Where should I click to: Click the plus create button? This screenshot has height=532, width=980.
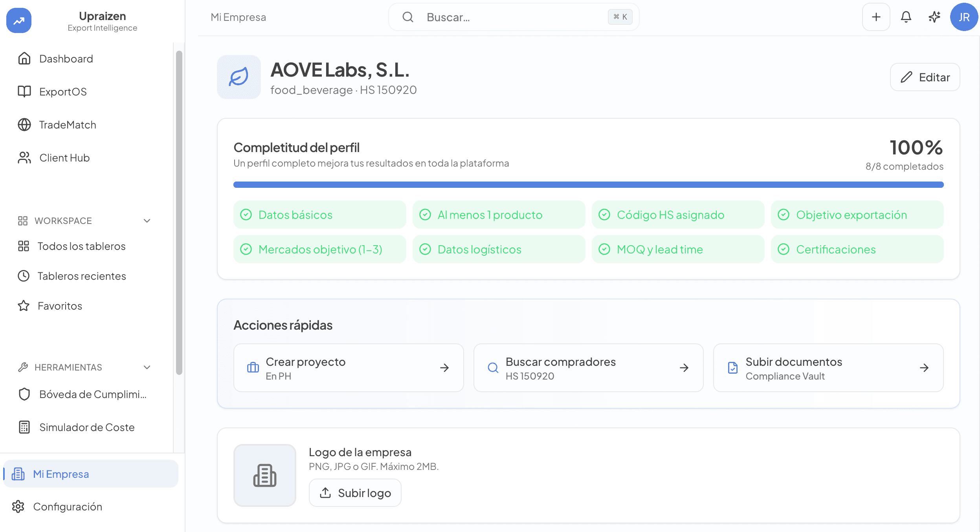click(x=876, y=17)
